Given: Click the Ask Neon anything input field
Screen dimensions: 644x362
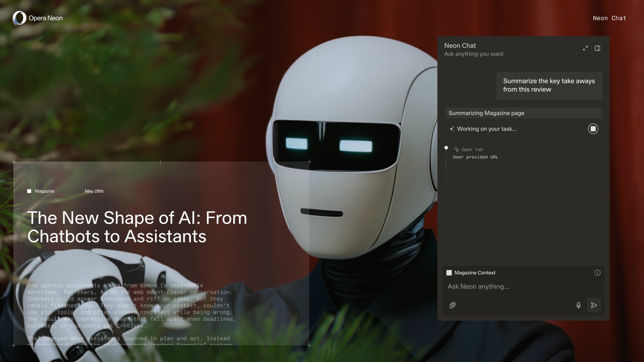Looking at the screenshot, I should (510, 287).
